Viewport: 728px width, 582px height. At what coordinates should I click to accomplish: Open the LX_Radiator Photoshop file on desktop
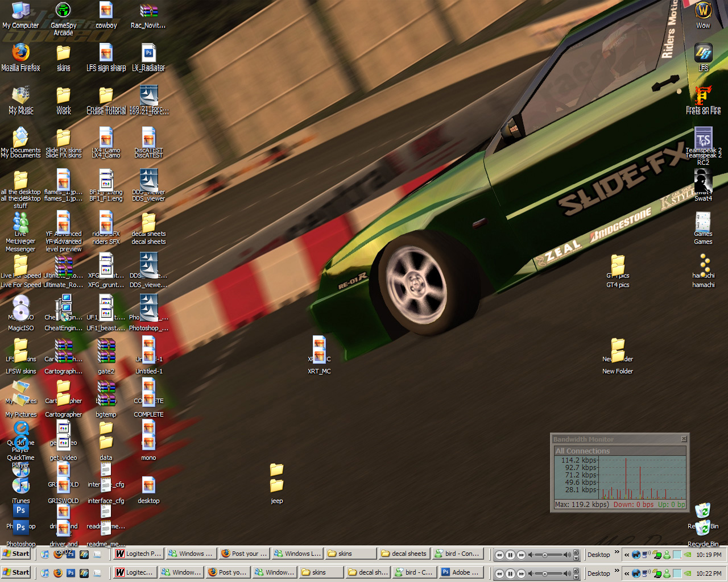click(148, 57)
